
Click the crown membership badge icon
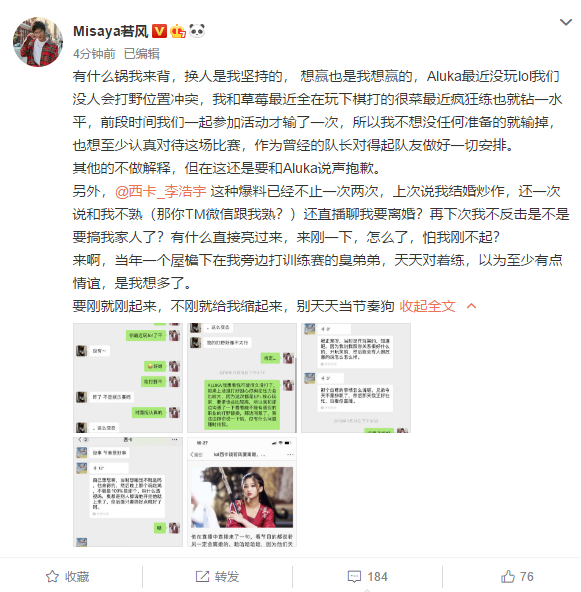pos(178,31)
